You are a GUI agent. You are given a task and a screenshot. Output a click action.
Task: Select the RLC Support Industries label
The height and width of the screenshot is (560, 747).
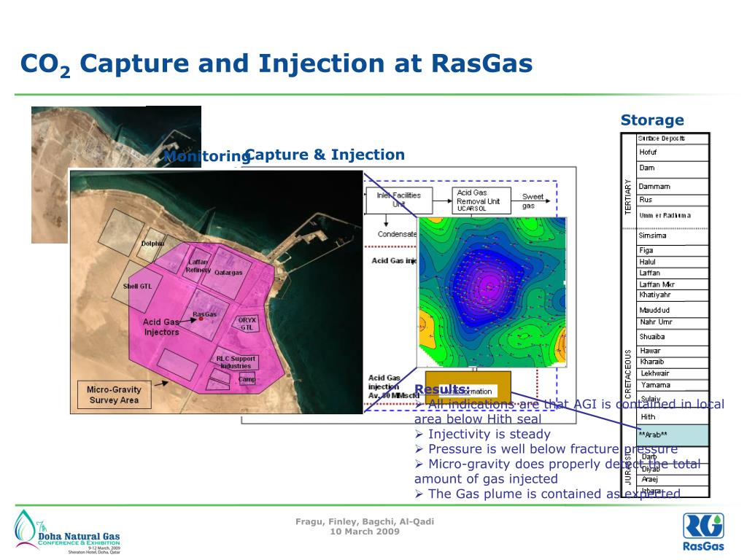[x=236, y=362]
